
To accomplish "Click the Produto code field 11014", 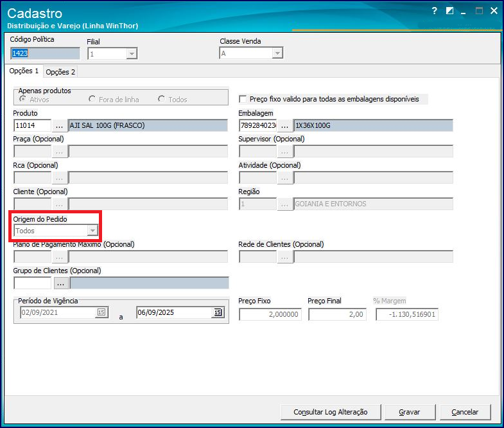I will coord(33,125).
